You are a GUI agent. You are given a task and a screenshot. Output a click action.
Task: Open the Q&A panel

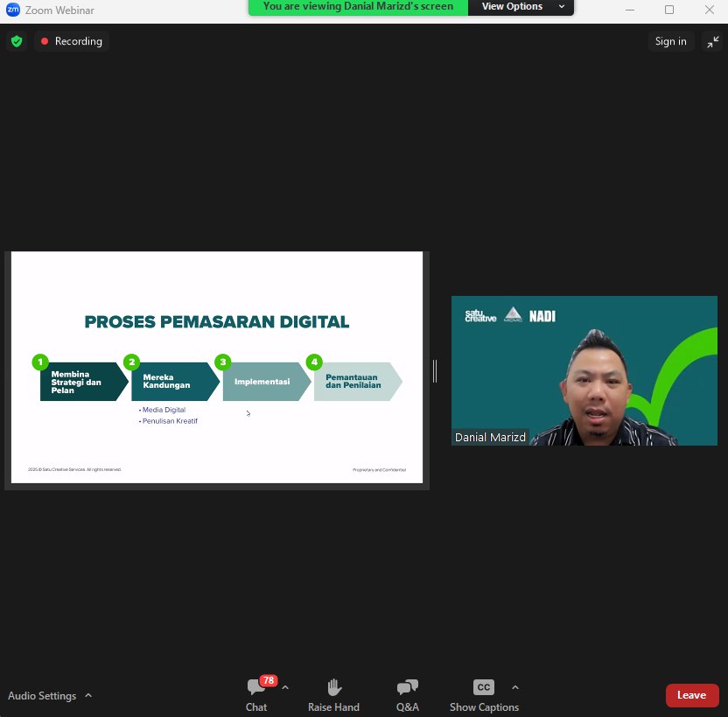(x=407, y=695)
